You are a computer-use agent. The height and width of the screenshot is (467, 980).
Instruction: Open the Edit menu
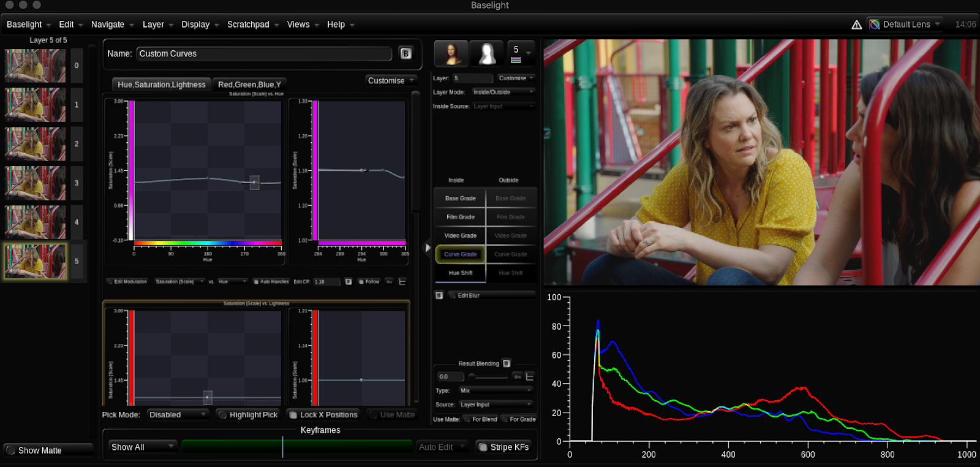point(71,25)
